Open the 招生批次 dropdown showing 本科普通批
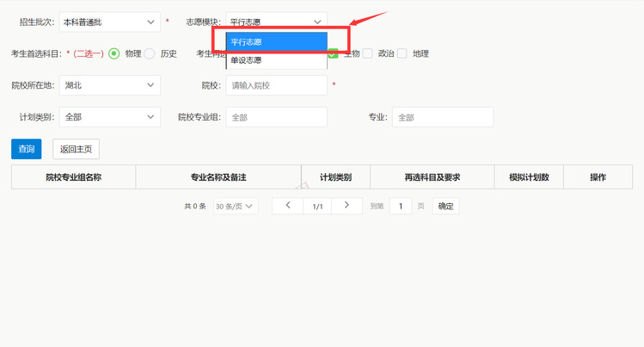The height and width of the screenshot is (347, 644). (109, 22)
